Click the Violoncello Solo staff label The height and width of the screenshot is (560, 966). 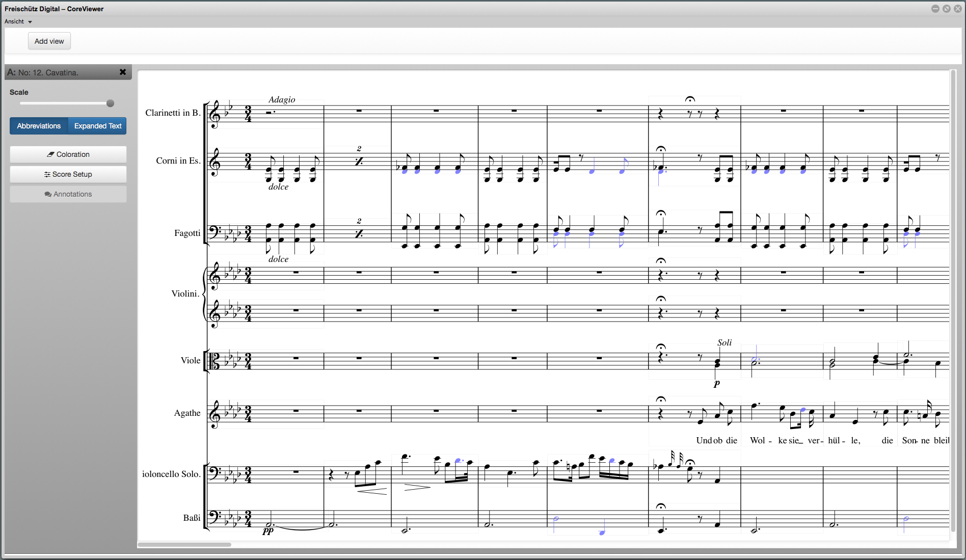click(171, 474)
